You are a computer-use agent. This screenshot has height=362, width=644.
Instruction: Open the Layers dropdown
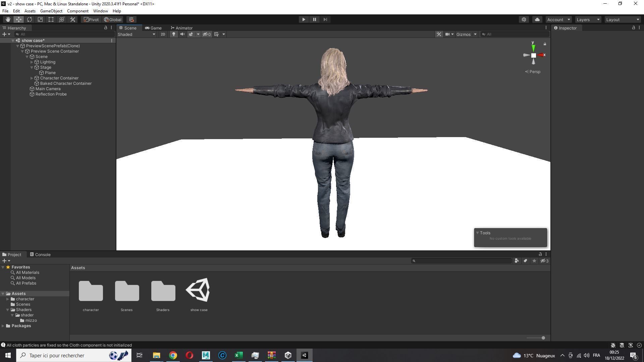point(588,19)
